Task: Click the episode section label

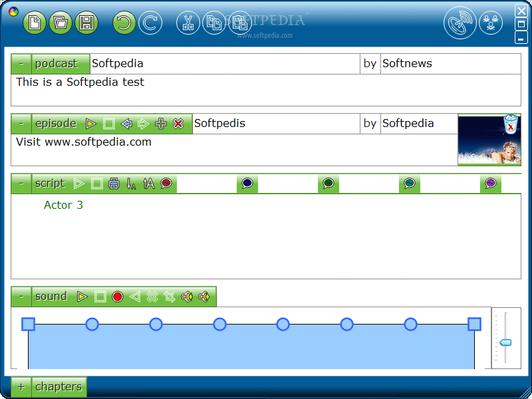Action: 56,124
